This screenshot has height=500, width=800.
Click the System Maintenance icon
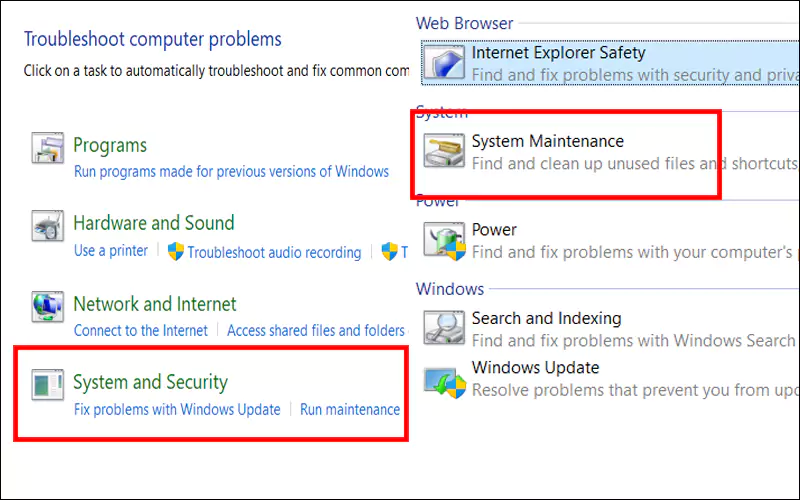point(444,151)
